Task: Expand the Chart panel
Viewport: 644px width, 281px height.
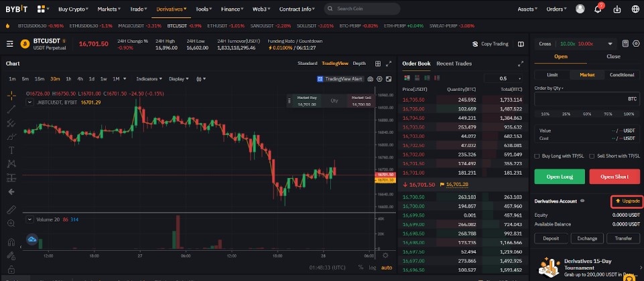Action: [x=389, y=64]
